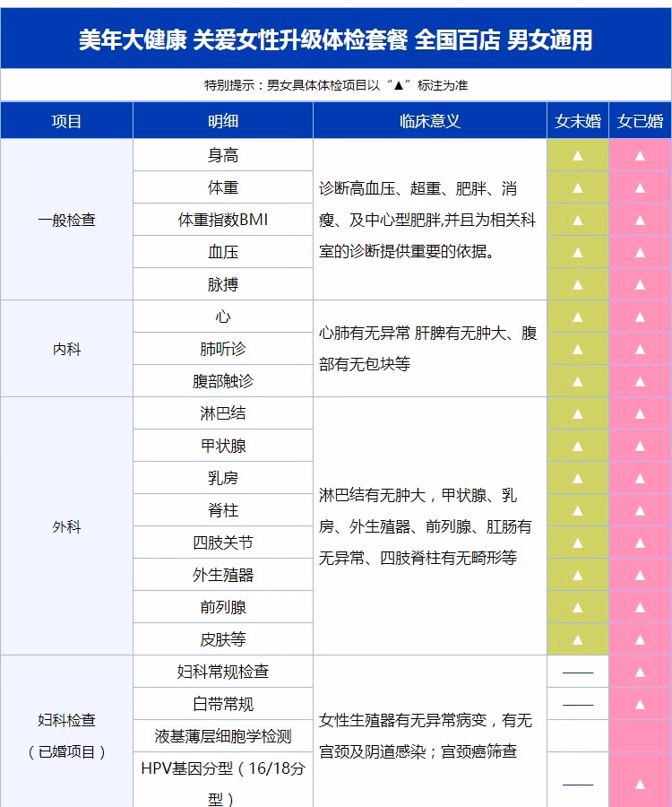The image size is (672, 807).
Task: Click the 身高 detail cell
Action: click(222, 155)
